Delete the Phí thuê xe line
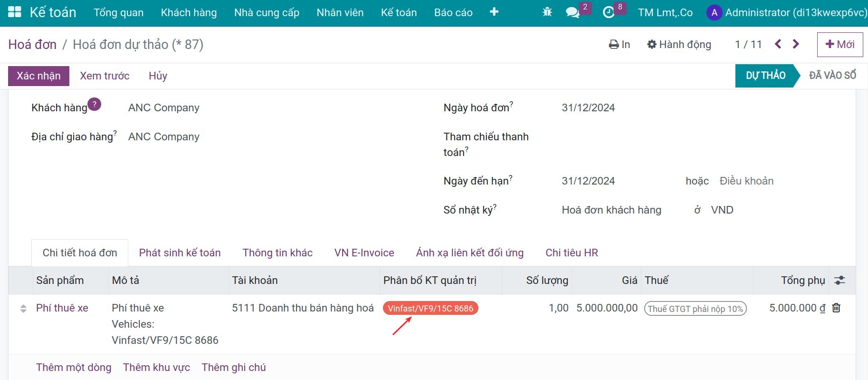The width and height of the screenshot is (868, 380). click(x=836, y=308)
